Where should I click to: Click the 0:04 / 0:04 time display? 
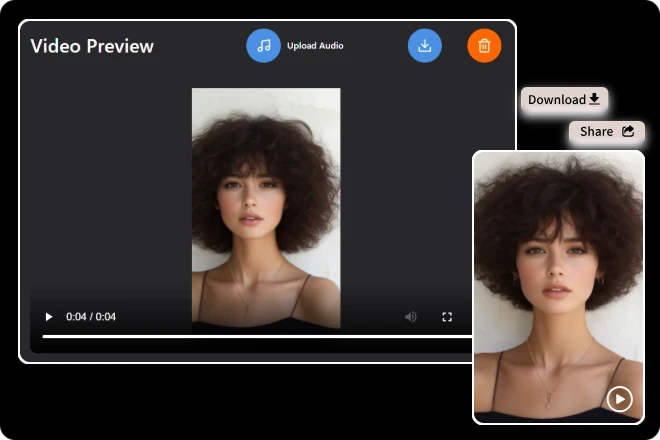coord(91,317)
